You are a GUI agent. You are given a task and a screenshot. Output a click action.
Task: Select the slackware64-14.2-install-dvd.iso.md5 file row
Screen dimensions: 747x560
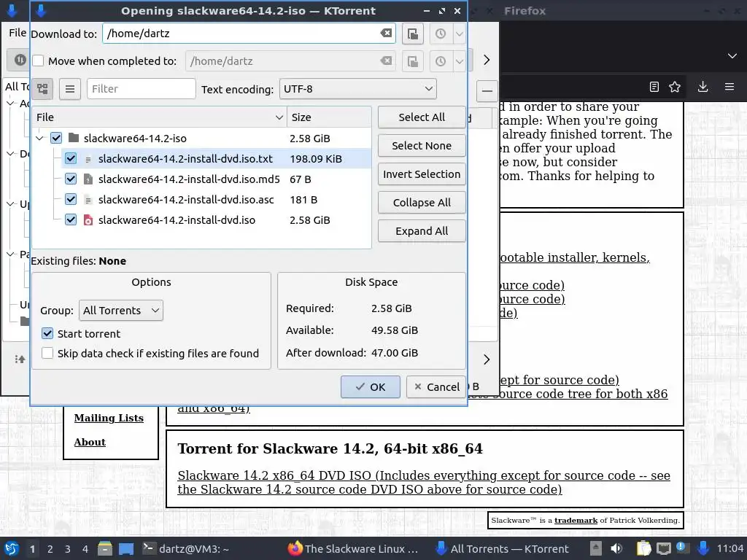coord(216,179)
